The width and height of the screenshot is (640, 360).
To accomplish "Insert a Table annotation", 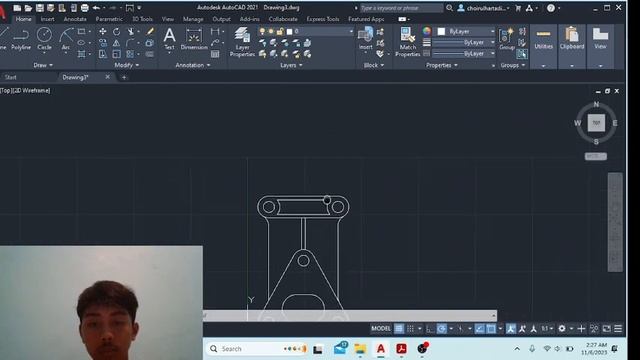I will (x=215, y=54).
